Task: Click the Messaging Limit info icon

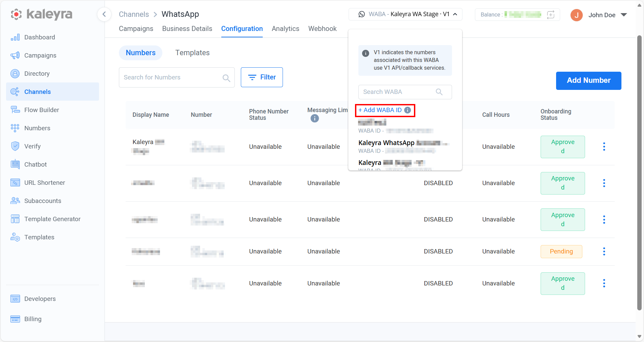Action: [315, 118]
